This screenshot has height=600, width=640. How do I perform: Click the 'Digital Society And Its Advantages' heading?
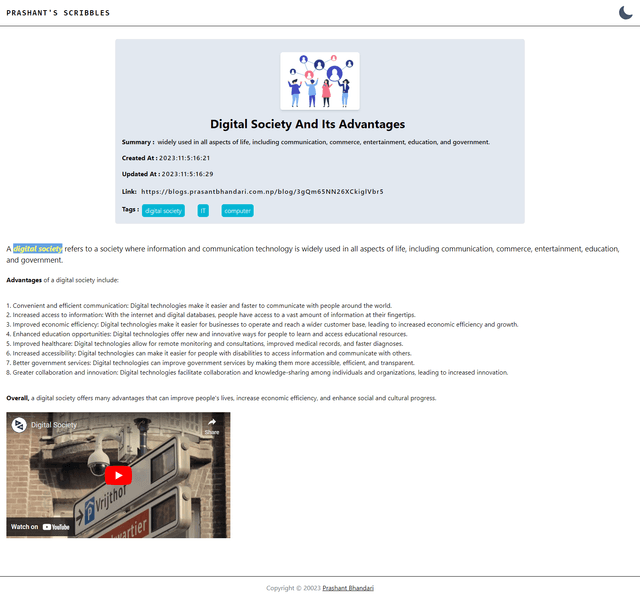(x=307, y=124)
